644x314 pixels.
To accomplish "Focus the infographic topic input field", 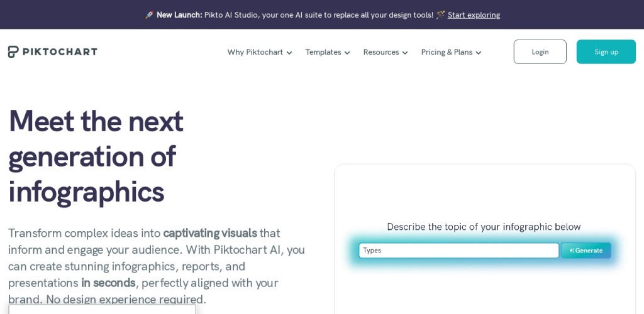I will (458, 251).
